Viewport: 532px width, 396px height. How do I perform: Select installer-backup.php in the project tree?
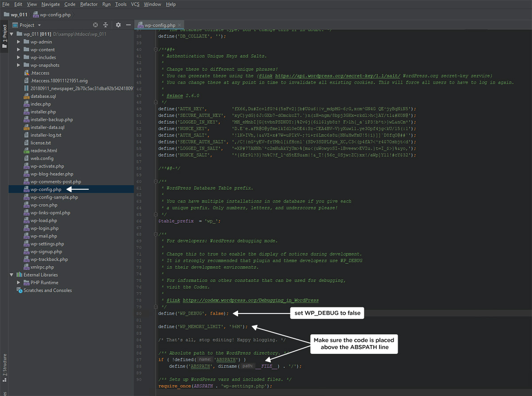(51, 120)
